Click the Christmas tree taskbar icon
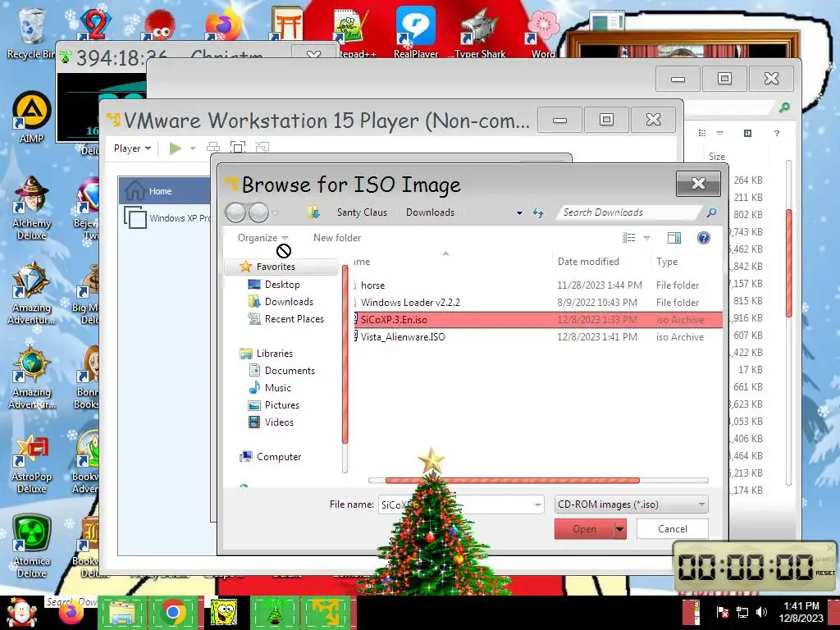The width and height of the screenshot is (840, 630). coord(275,612)
